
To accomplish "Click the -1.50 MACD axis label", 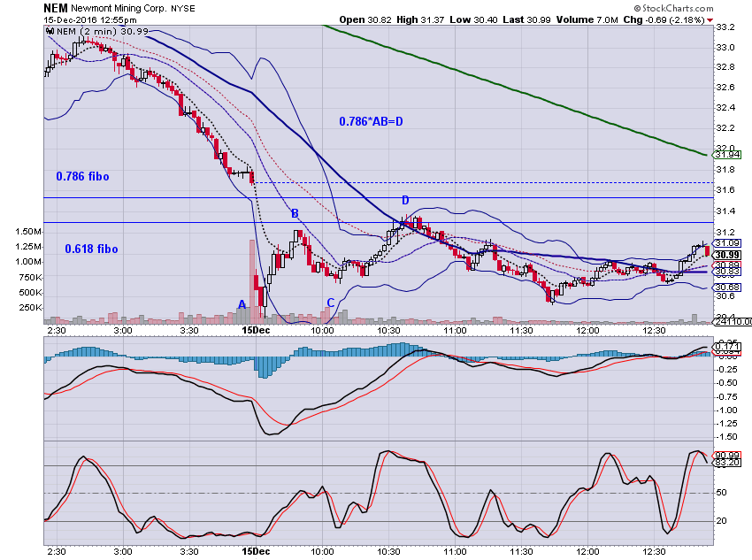I will (726, 437).
